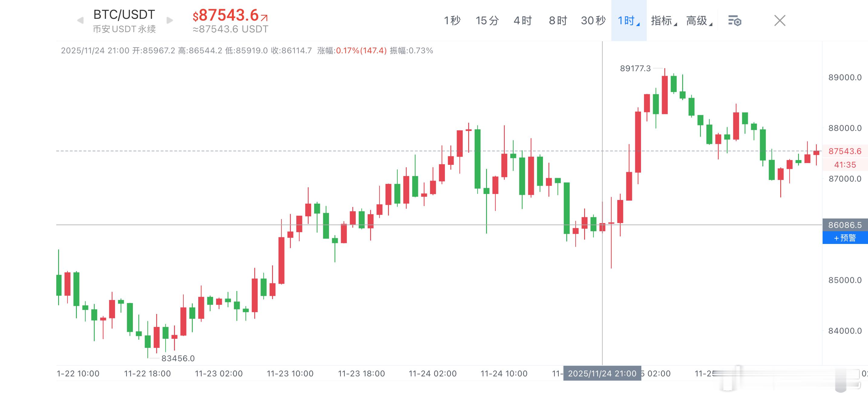The width and height of the screenshot is (868, 400).
Task: Close the chart with the X icon
Action: [x=780, y=21]
